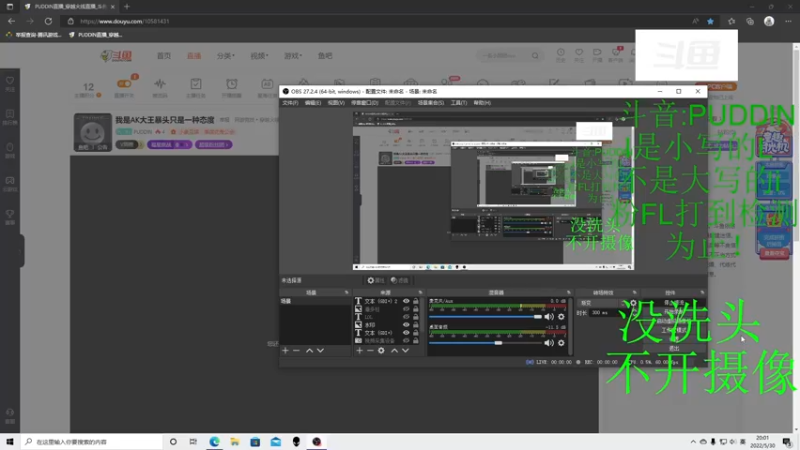Click trophy icon in Douyu left sidebar
Screen dimensions: 800x450
tap(10, 214)
